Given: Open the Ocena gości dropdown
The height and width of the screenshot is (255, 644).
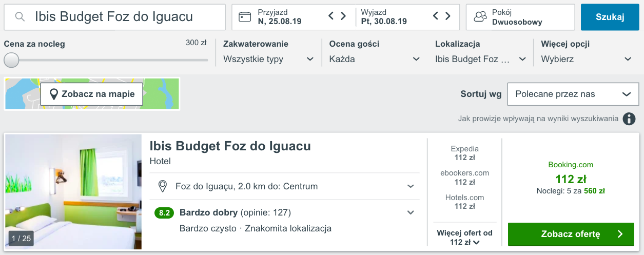Looking at the screenshot, I should click(x=375, y=59).
